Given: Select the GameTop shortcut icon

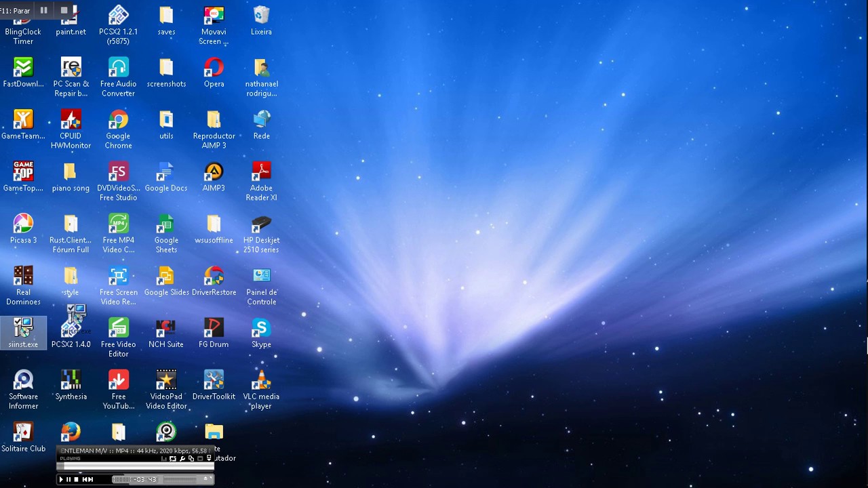Looking at the screenshot, I should click(23, 177).
